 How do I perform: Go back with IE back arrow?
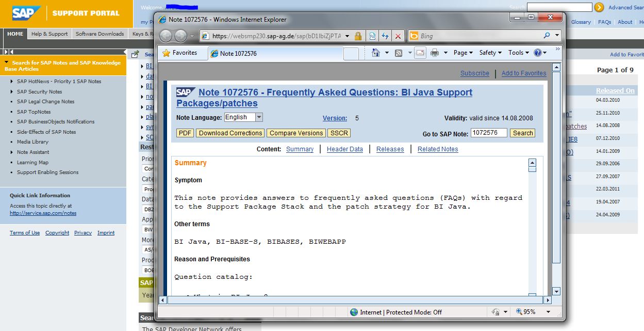click(x=166, y=36)
